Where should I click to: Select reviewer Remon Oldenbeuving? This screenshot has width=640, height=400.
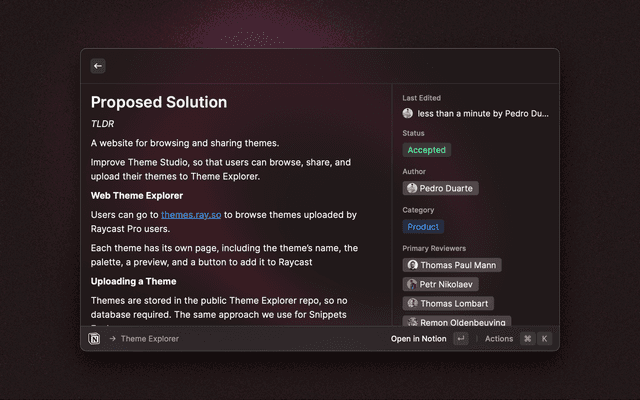pyautogui.click(x=457, y=322)
